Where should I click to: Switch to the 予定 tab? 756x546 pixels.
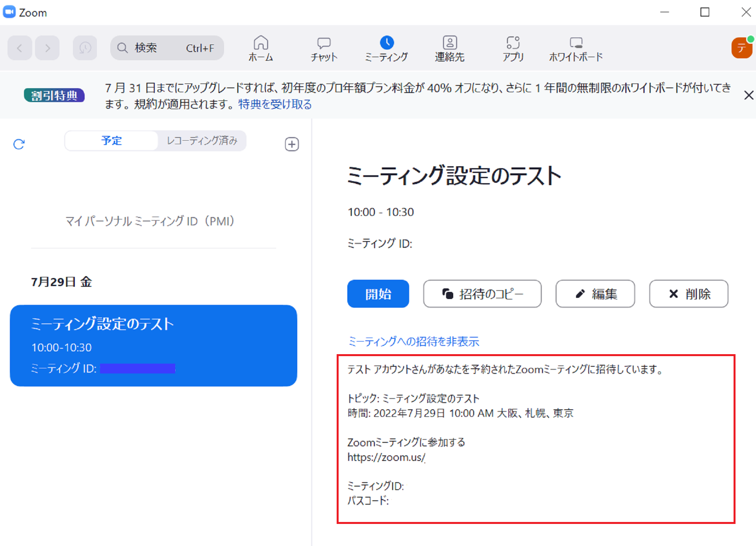coord(111,141)
